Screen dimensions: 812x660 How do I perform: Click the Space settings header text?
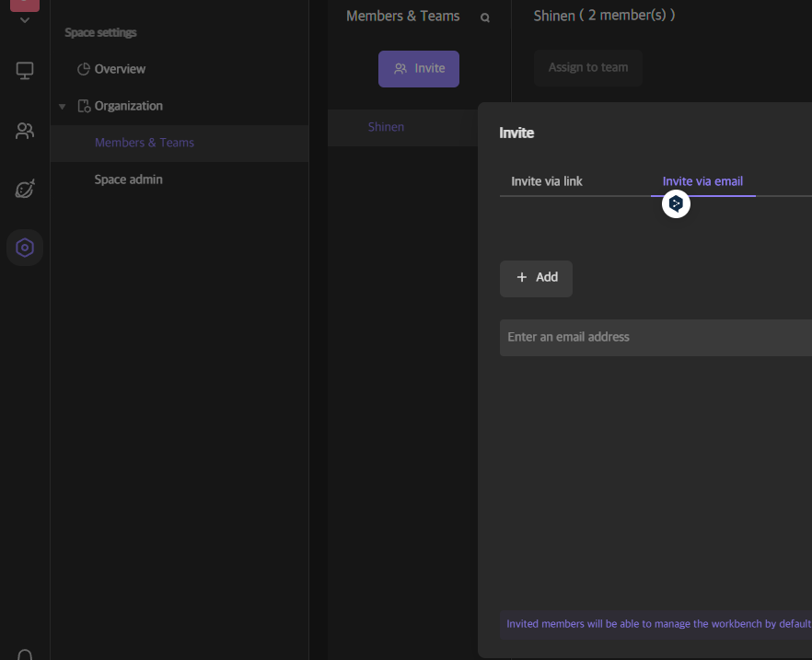coord(100,32)
